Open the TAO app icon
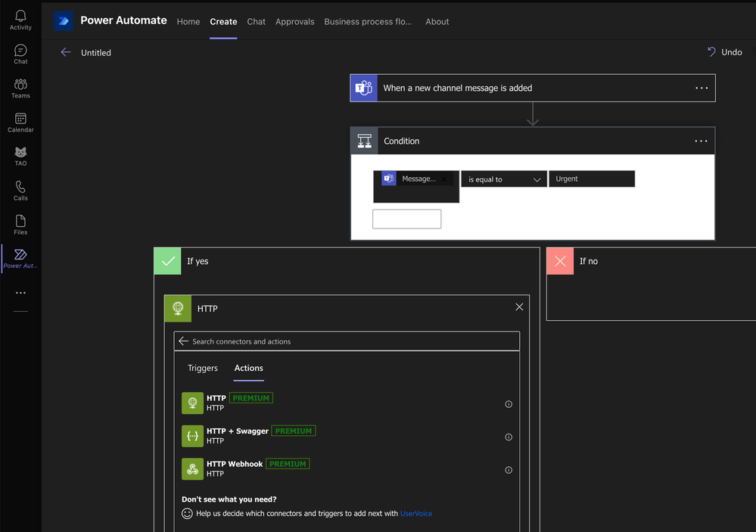 20,157
